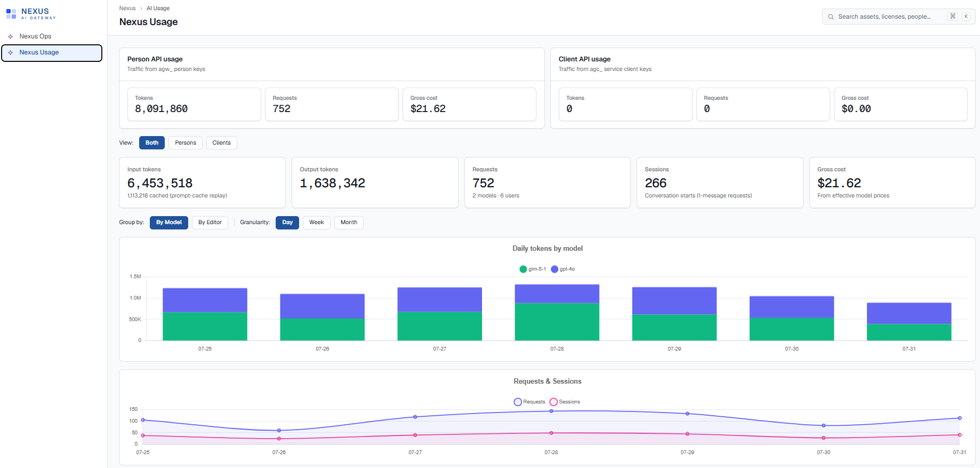The height and width of the screenshot is (468, 980).
Task: Click the Sessions data point at 07-27
Action: click(415, 435)
